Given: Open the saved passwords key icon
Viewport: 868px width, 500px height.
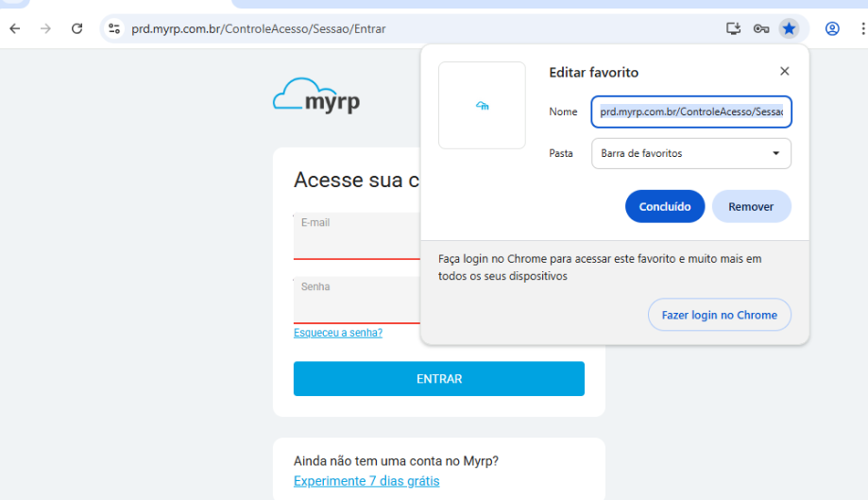Looking at the screenshot, I should 761,28.
